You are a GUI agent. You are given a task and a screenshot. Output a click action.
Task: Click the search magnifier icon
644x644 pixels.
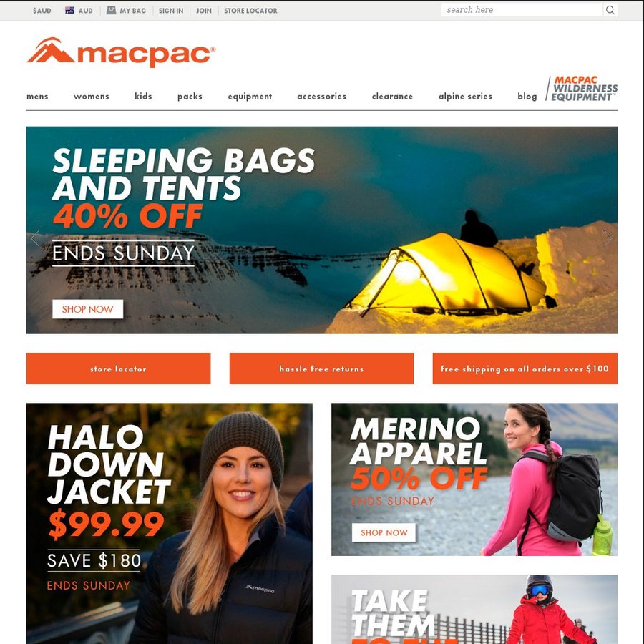pyautogui.click(x=610, y=10)
